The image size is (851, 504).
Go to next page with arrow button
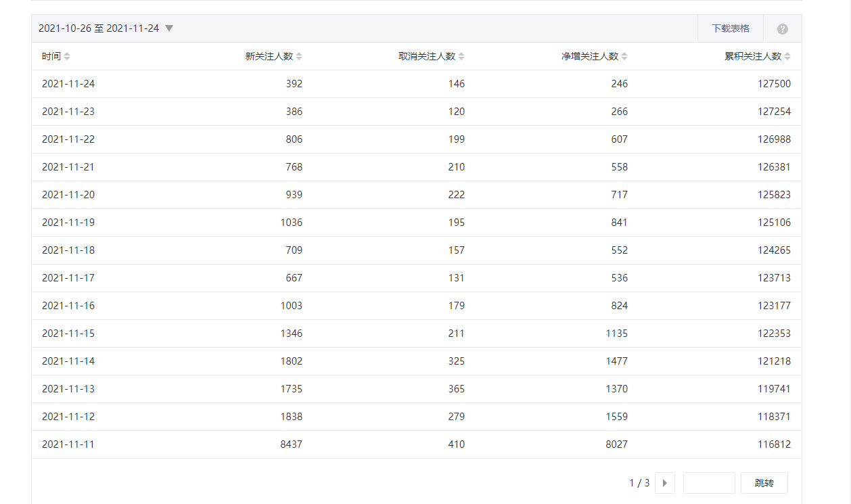(664, 483)
